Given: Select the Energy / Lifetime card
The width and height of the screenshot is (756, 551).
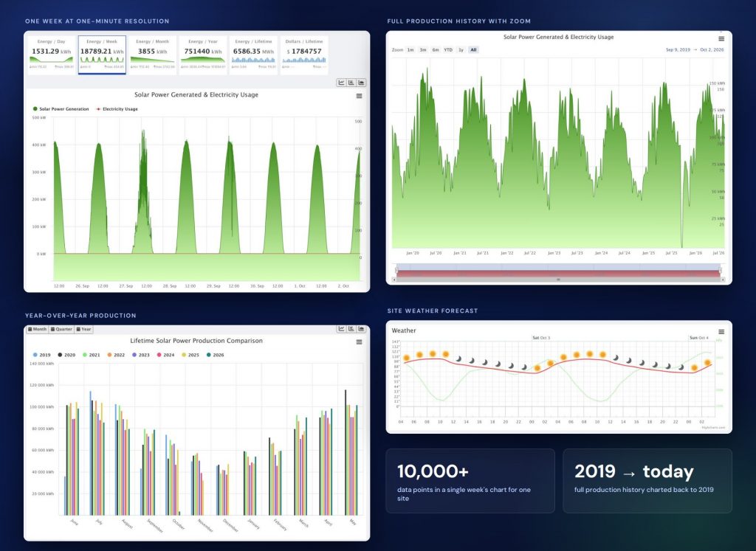Looking at the screenshot, I should coord(253,55).
